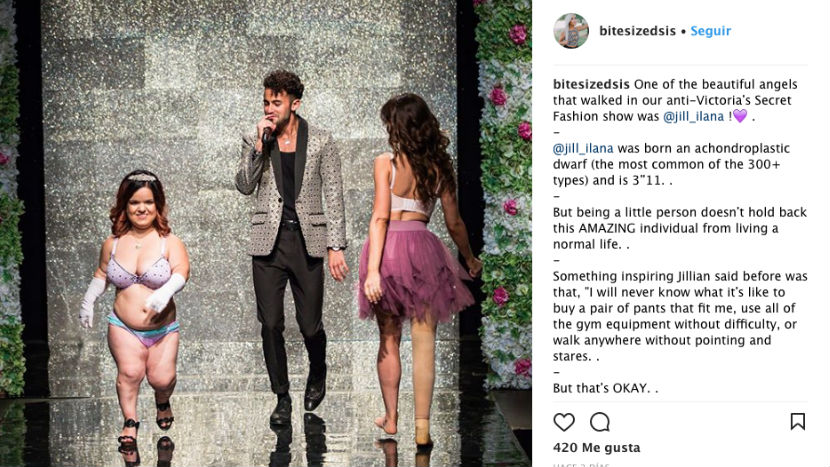Open comments with the speech bubble icon
The image size is (830, 467).
click(x=600, y=422)
